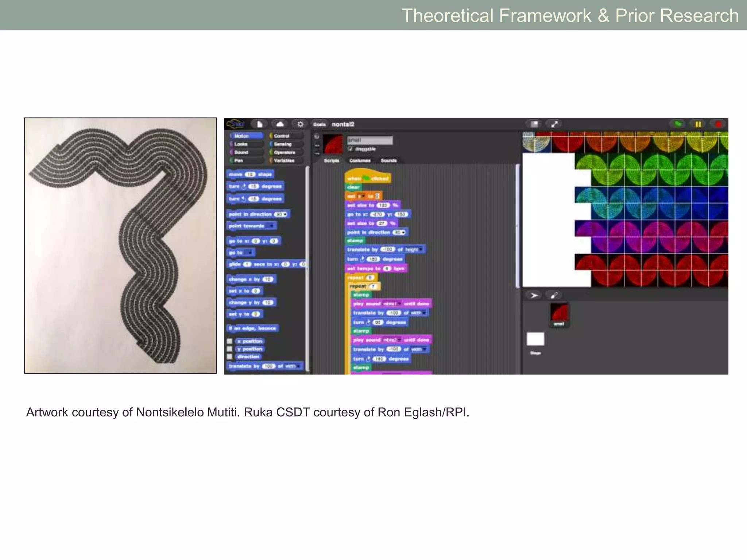Click the green flag run button
This screenshot has width=747, height=560.
[x=678, y=124]
